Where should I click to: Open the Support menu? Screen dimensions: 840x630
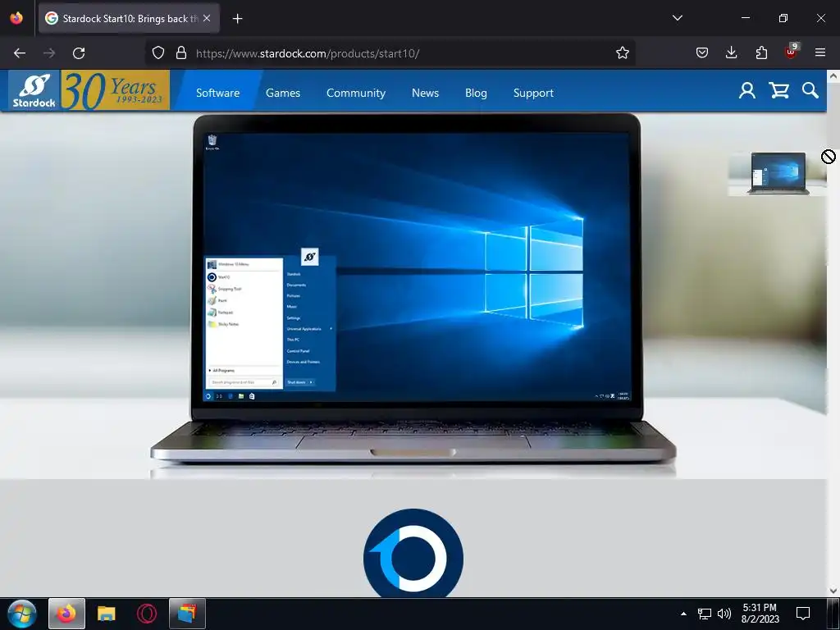533,93
